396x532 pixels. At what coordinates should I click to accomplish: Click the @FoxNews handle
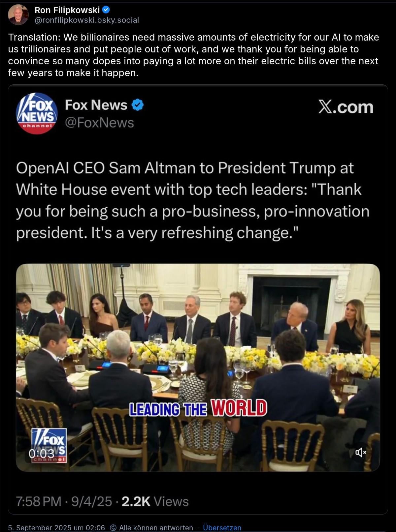pos(99,123)
